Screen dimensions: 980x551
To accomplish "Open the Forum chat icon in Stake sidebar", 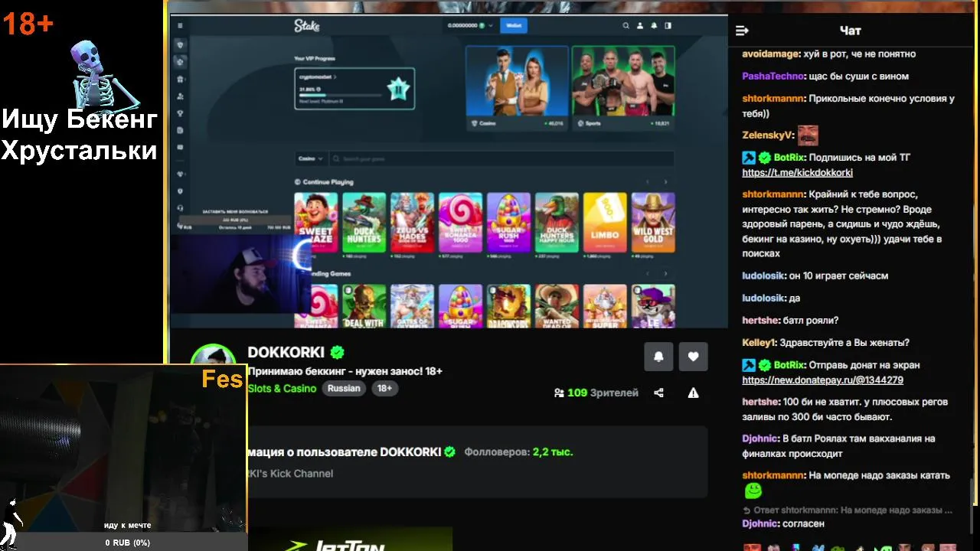I will click(x=180, y=147).
